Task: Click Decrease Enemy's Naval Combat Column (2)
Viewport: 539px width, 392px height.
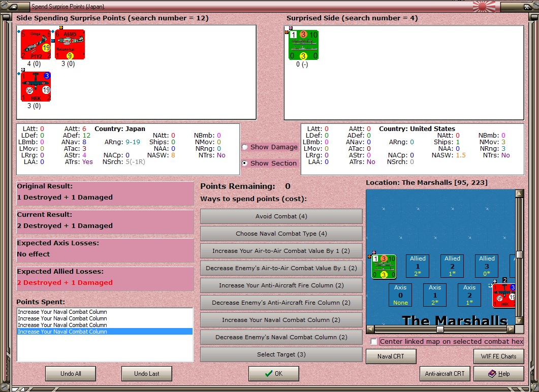Action: point(281,337)
